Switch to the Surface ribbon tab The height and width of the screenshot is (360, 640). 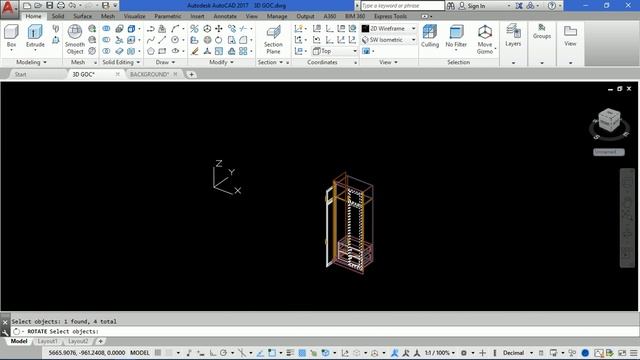[82, 16]
